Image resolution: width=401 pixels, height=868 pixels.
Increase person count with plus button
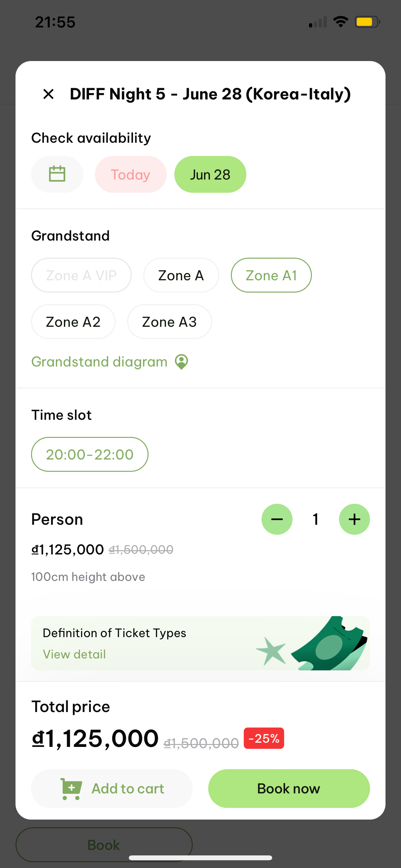(354, 519)
